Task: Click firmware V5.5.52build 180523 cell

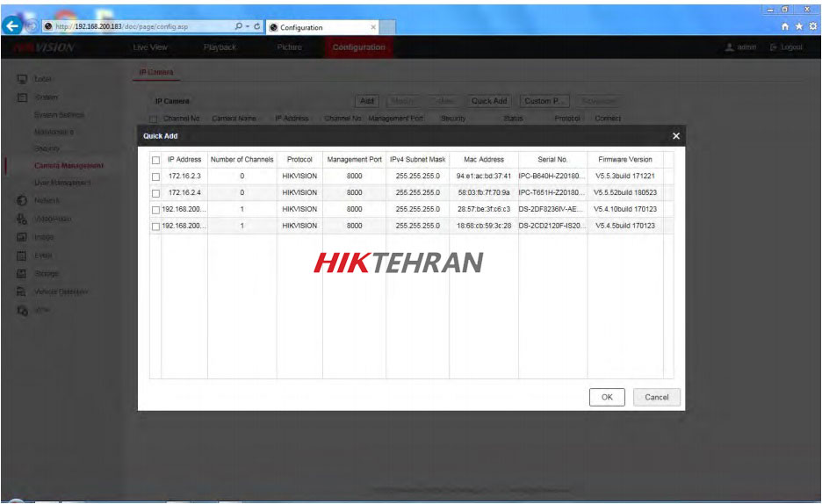Action: [x=625, y=192]
